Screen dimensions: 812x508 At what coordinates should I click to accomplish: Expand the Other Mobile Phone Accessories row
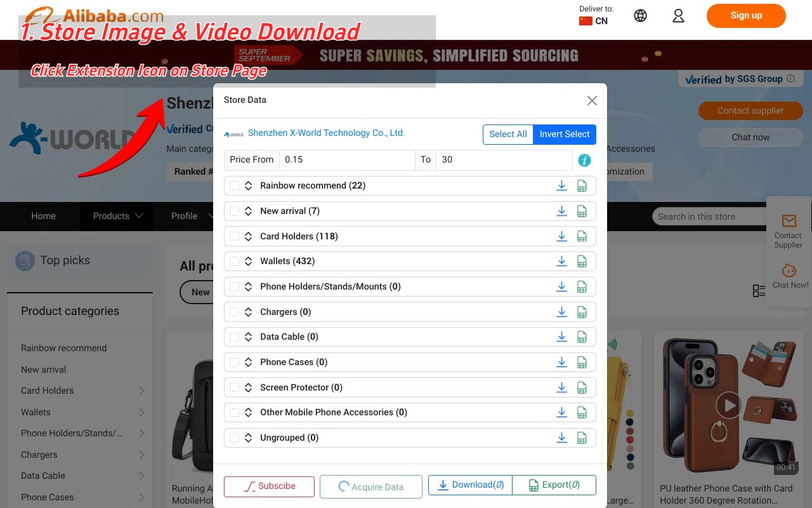(x=249, y=412)
